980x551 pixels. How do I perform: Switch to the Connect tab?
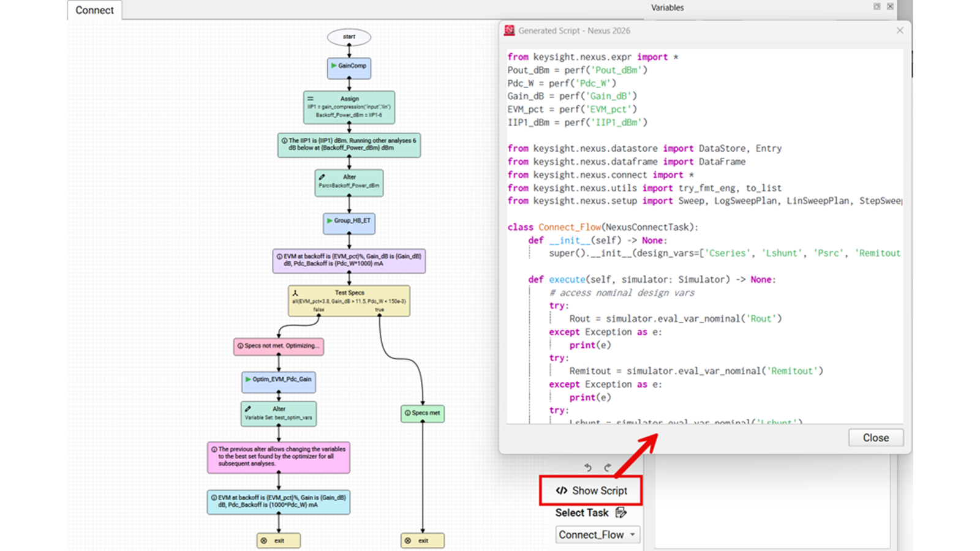[x=94, y=10]
